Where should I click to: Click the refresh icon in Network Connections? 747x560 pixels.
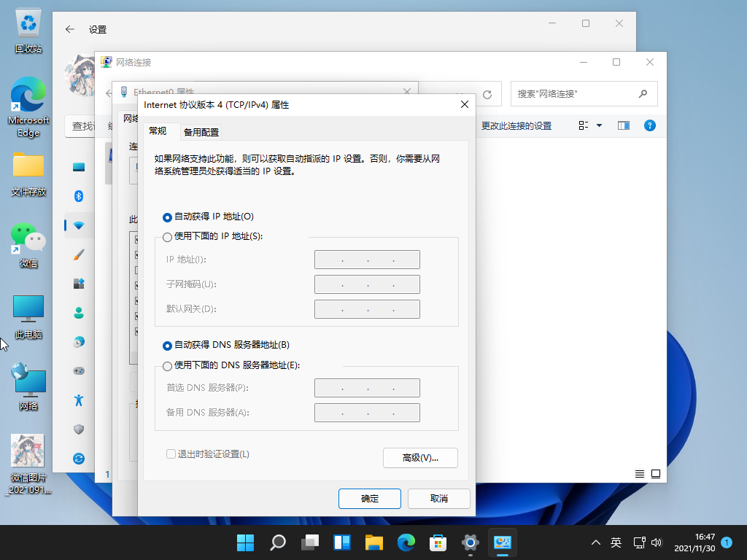click(487, 95)
